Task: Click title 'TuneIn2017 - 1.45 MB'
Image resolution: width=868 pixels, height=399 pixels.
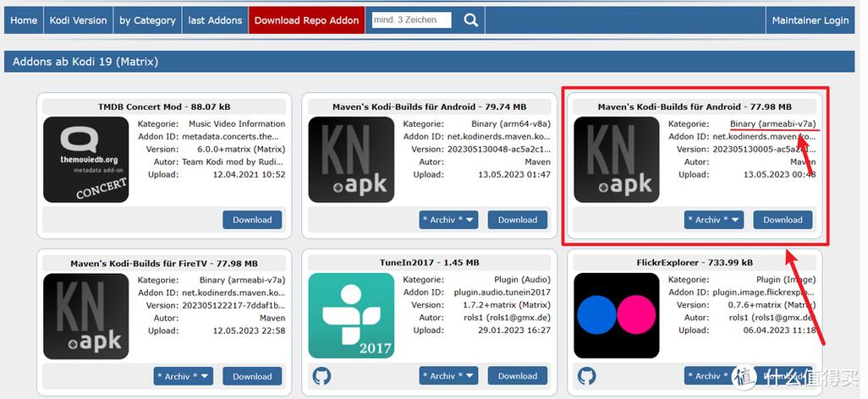Action: (430, 262)
